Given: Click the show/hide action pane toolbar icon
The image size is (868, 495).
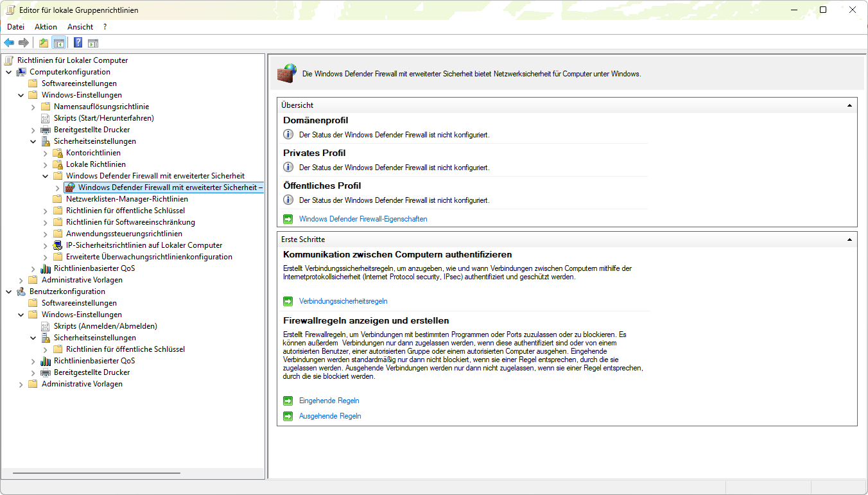Looking at the screenshot, I should click(93, 43).
